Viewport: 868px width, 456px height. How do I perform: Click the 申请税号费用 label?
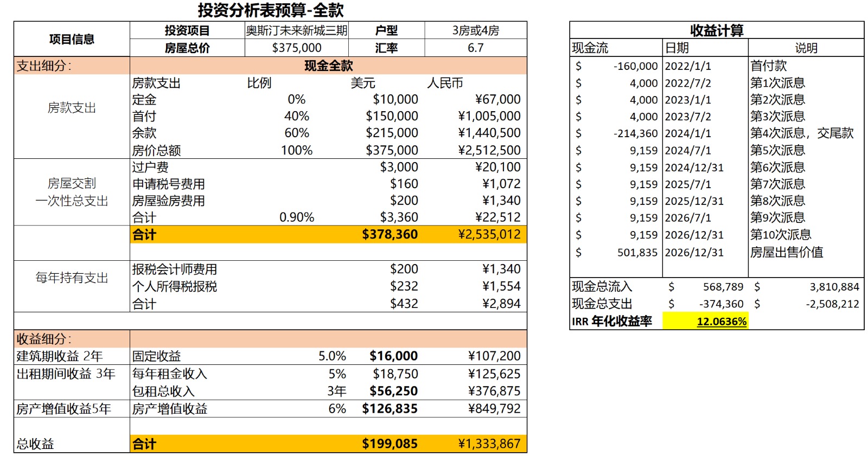[168, 184]
